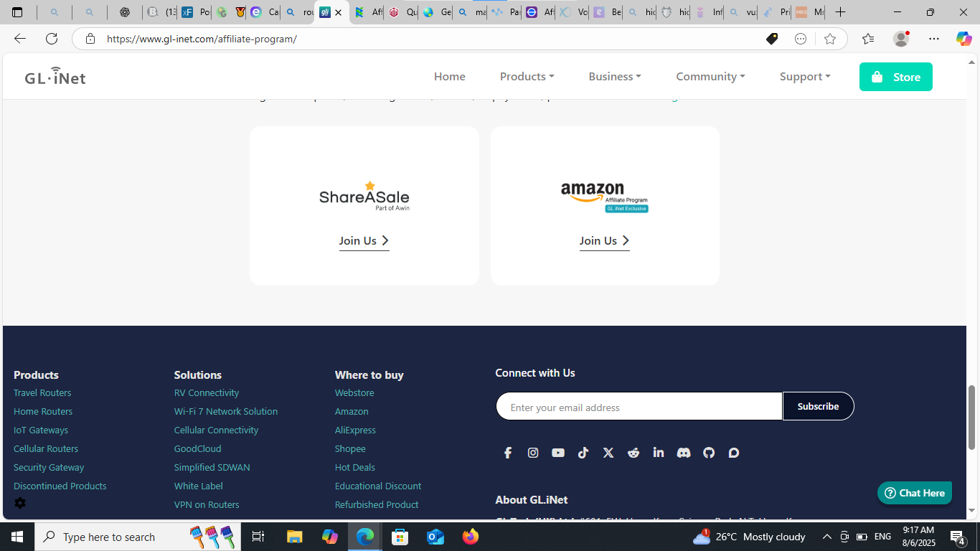Open Webstore link under Where to buy

[354, 392]
